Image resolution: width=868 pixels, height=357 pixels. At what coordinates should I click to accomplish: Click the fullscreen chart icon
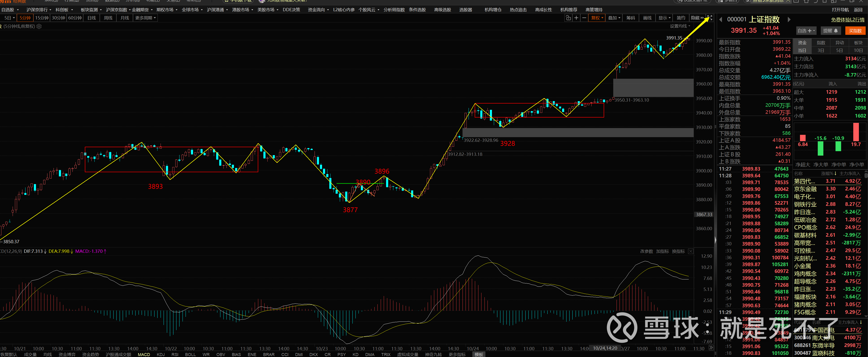(710, 18)
